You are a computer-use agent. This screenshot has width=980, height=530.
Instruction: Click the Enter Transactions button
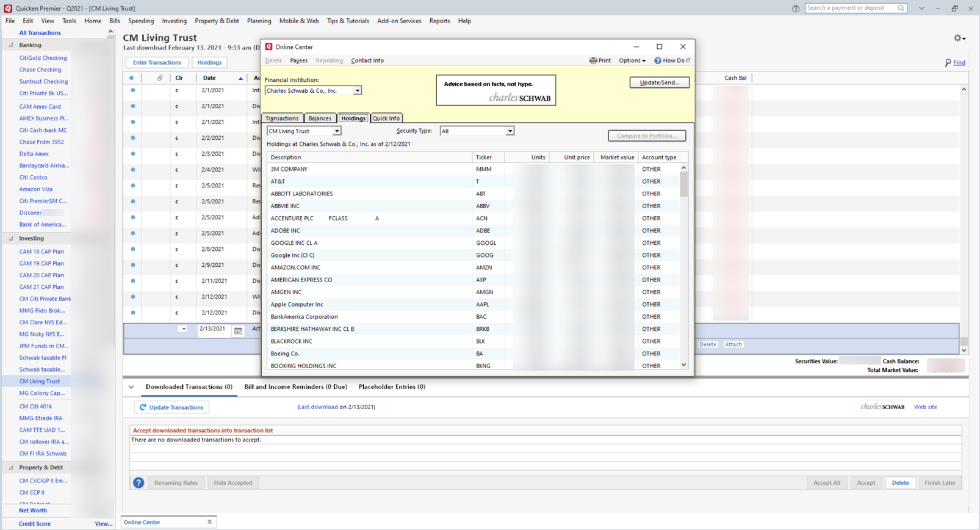click(157, 63)
